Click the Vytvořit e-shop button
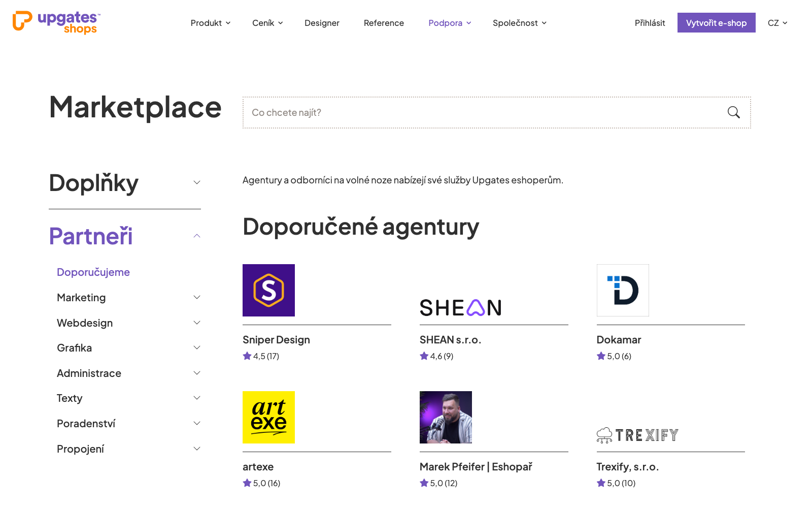Viewport: 812px width, 508px height. [716, 23]
